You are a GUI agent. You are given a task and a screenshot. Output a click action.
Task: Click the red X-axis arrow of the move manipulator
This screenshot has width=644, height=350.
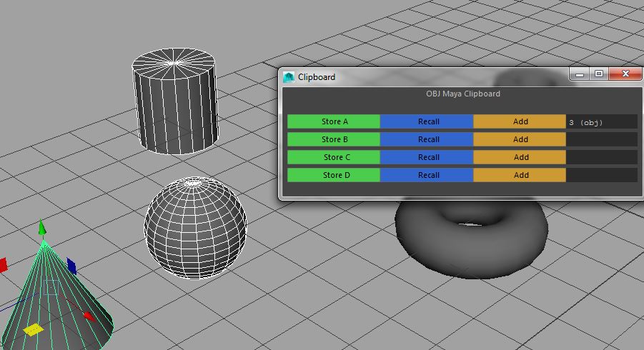89,316
